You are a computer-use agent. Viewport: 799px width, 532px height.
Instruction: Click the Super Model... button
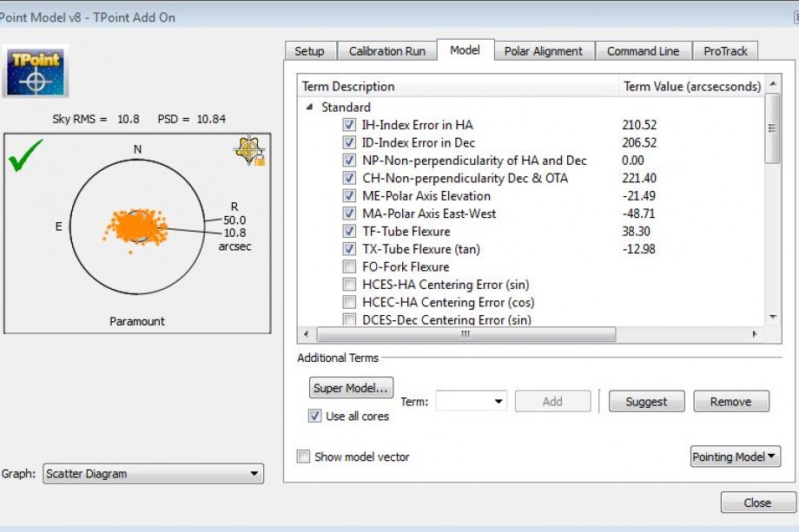click(351, 388)
